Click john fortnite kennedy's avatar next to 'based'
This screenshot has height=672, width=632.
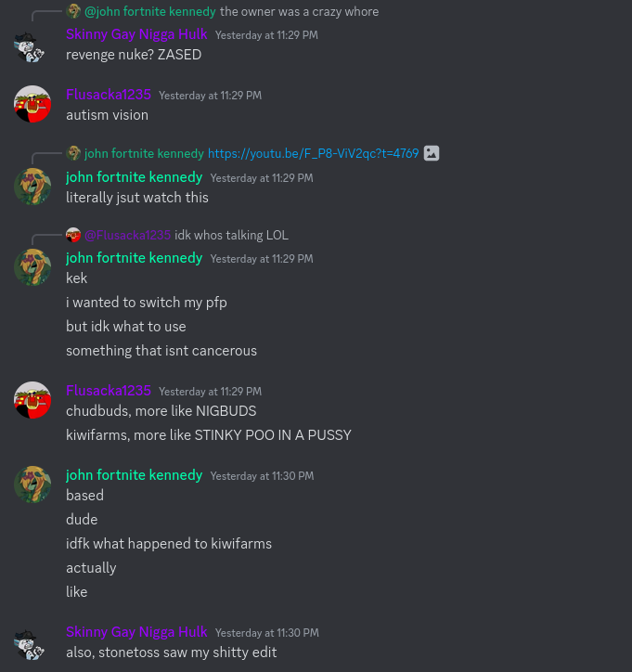[32, 485]
